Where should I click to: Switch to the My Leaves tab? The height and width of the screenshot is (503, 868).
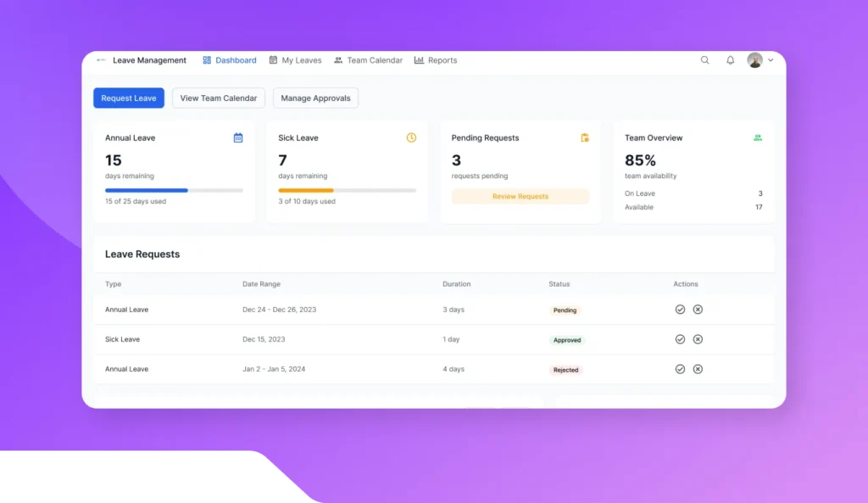point(295,60)
